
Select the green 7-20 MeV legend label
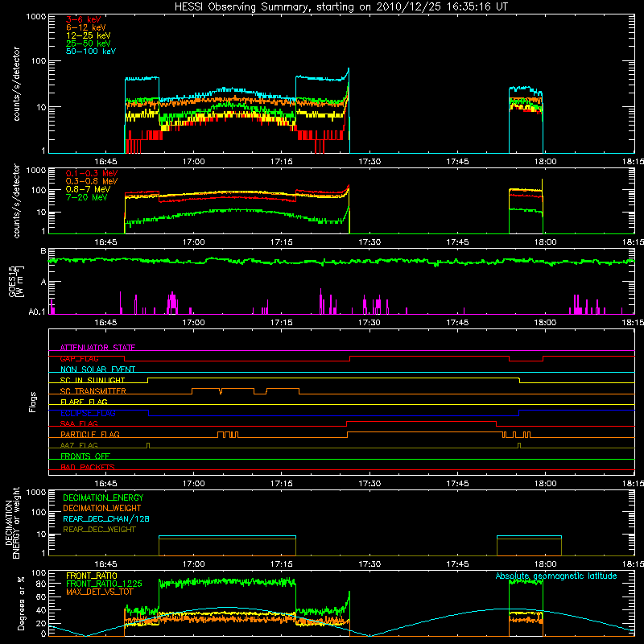(x=86, y=197)
